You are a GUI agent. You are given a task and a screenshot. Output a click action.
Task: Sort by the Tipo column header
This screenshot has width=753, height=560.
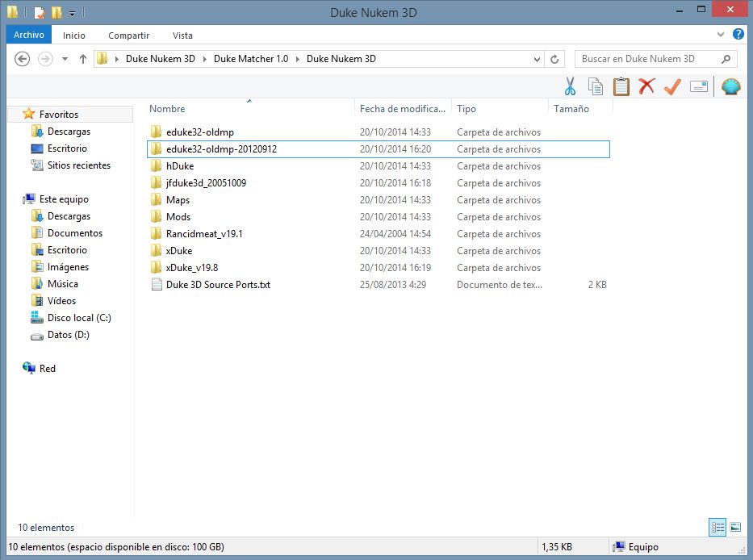click(500, 109)
